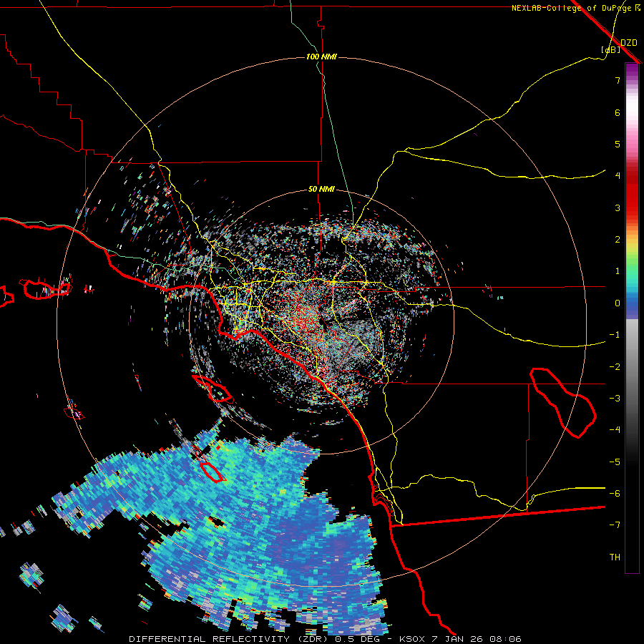
Task: Click the 3 value on color scale
Action: [x=618, y=208]
